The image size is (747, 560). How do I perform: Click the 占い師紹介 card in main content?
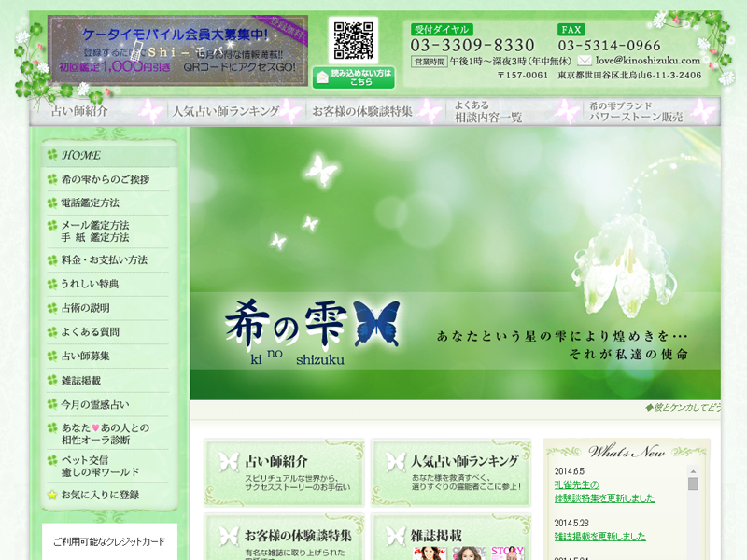(x=284, y=472)
